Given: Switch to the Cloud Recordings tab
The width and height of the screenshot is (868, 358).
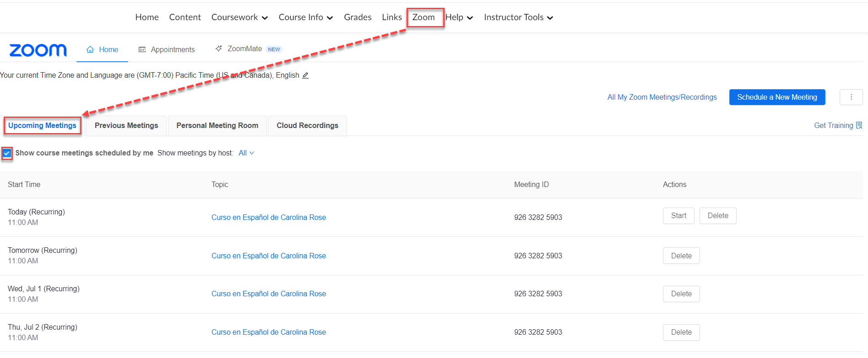Looking at the screenshot, I should point(307,126).
